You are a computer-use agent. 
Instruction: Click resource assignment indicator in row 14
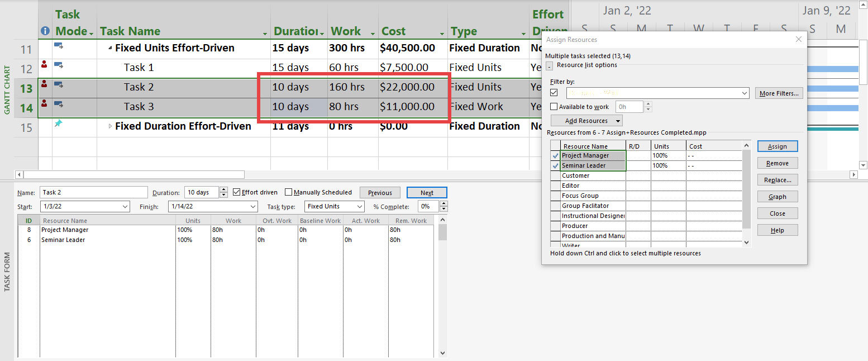[44, 104]
